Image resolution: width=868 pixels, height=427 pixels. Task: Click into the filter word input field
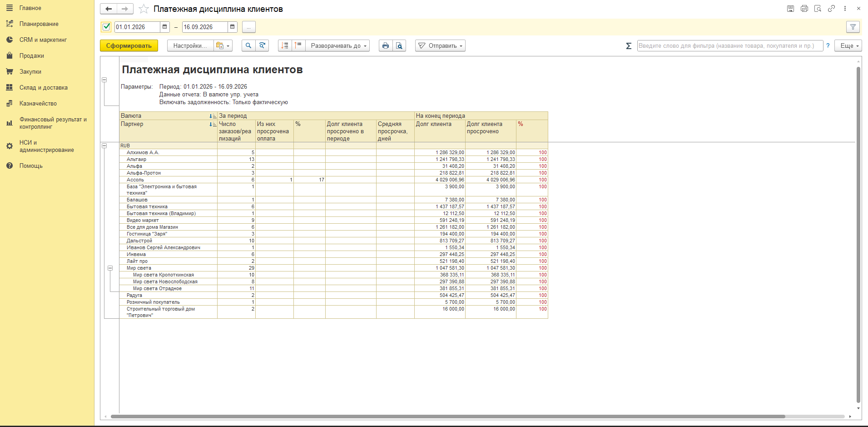coord(730,45)
